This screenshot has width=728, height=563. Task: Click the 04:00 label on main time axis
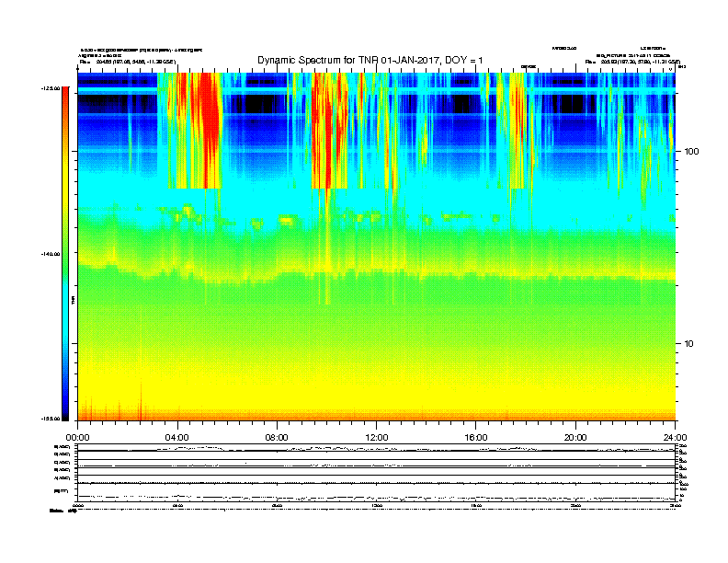[x=177, y=438]
